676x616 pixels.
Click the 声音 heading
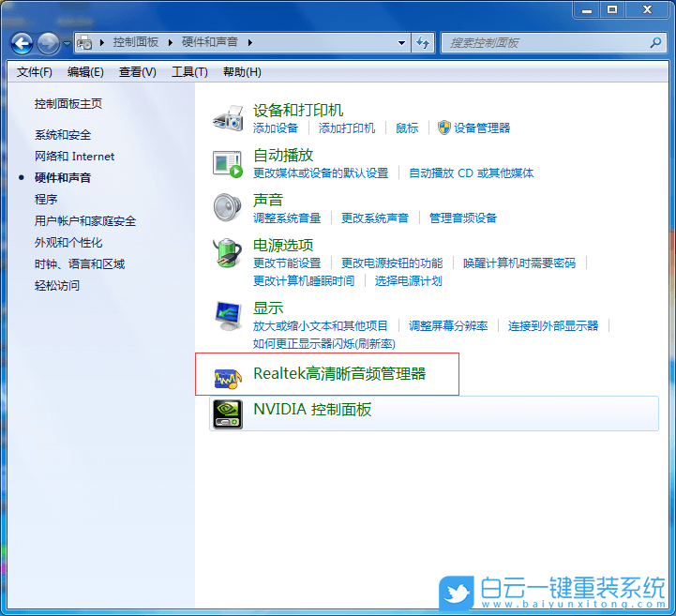(268, 200)
